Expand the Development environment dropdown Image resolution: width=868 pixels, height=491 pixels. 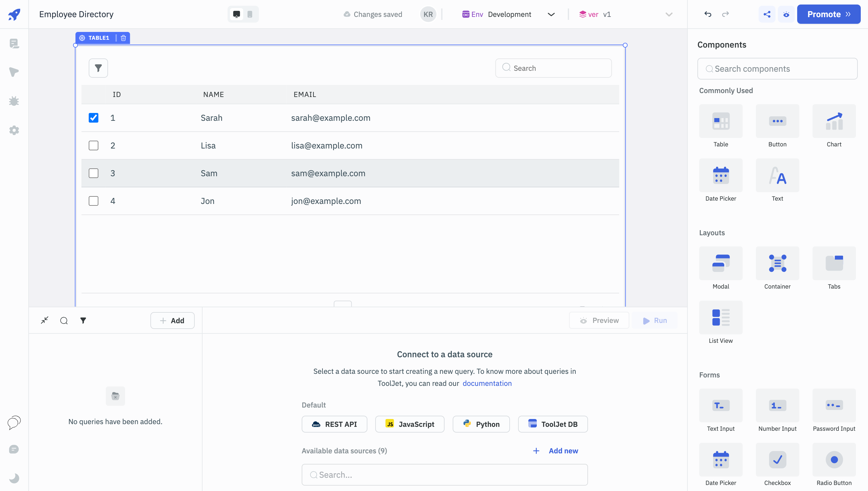pyautogui.click(x=551, y=14)
